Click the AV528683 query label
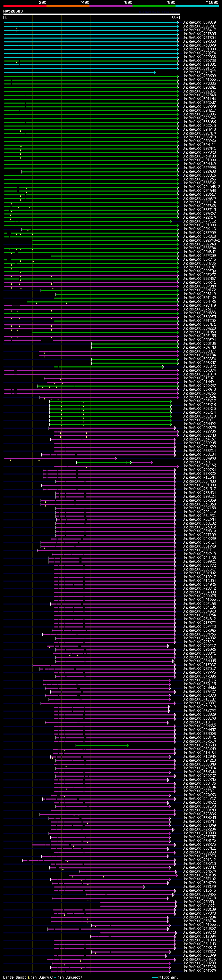This screenshot has height=980, width=222. [13, 11]
